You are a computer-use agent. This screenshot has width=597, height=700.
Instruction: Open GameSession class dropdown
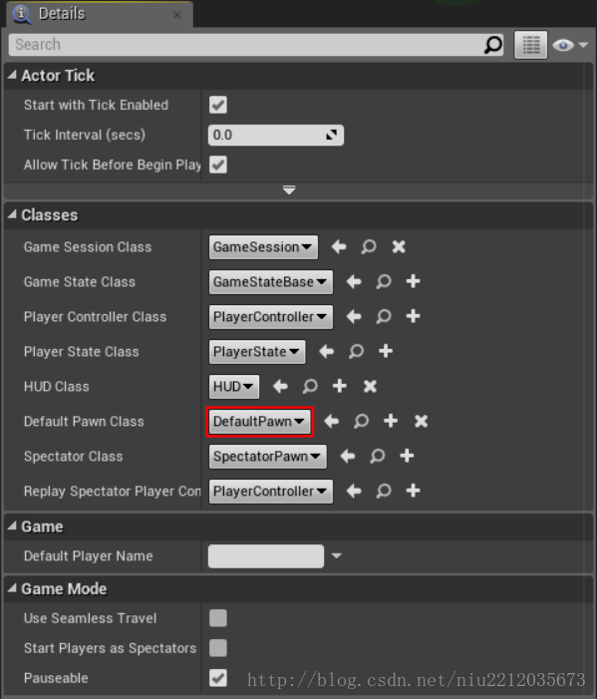tap(263, 247)
